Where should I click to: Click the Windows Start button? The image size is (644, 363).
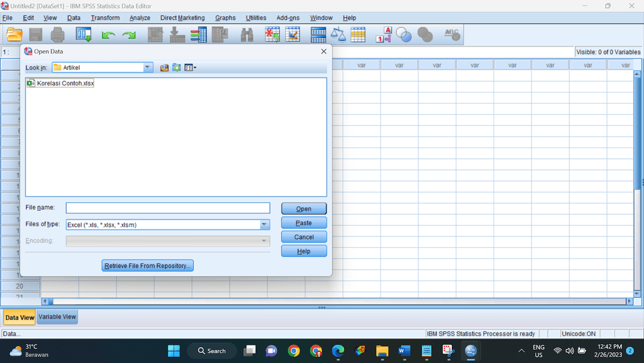[174, 351]
